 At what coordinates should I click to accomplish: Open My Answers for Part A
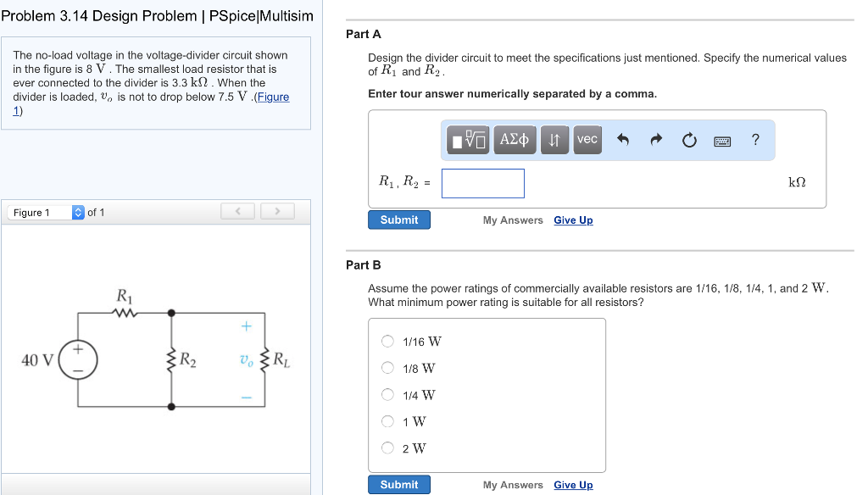pos(513,220)
